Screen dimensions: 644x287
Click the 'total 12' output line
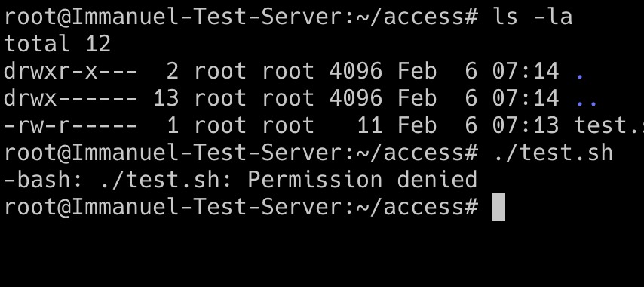point(57,44)
